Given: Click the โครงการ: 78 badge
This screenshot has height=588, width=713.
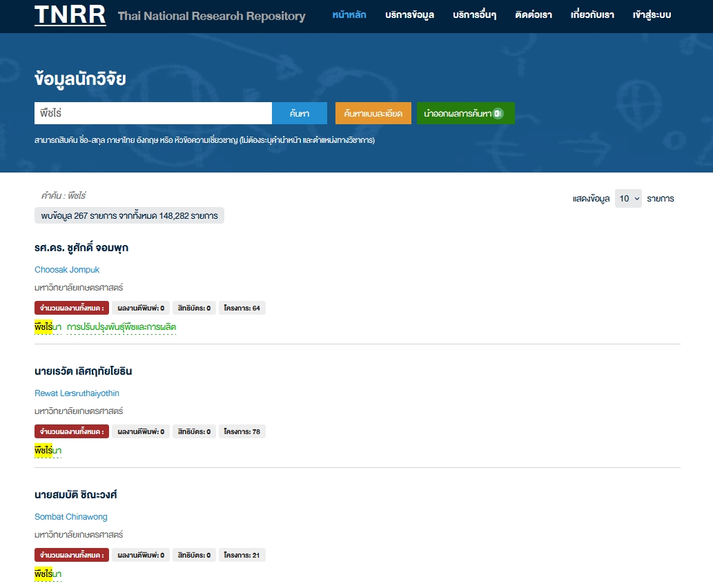Looking at the screenshot, I should tap(242, 431).
